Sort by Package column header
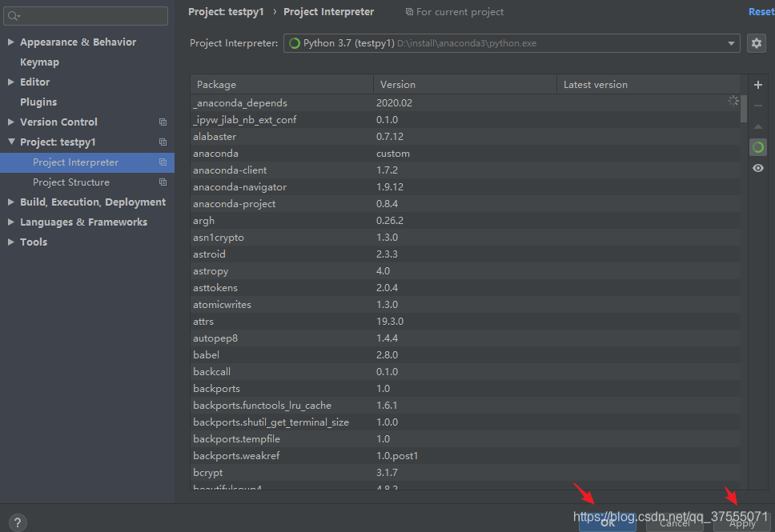775x532 pixels. (282, 85)
